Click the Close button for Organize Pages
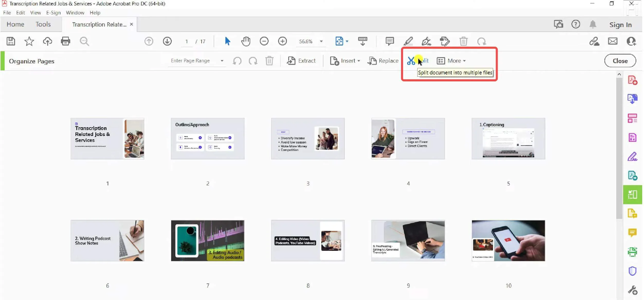The width and height of the screenshot is (644, 300). (x=620, y=61)
